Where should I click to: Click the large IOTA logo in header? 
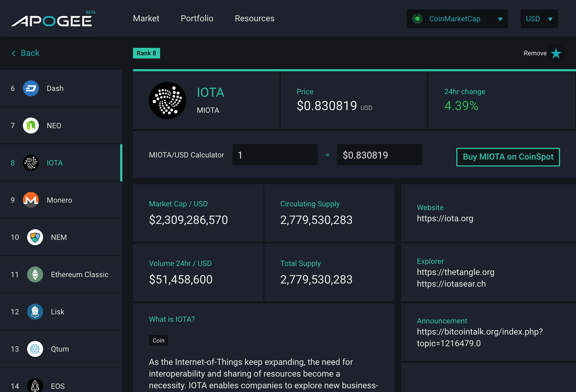coord(167,100)
